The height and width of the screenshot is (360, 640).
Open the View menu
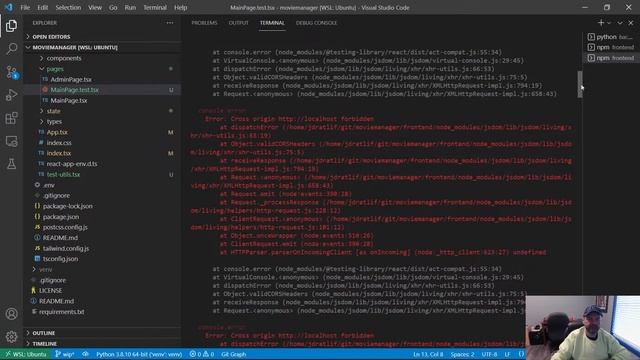pos(95,7)
